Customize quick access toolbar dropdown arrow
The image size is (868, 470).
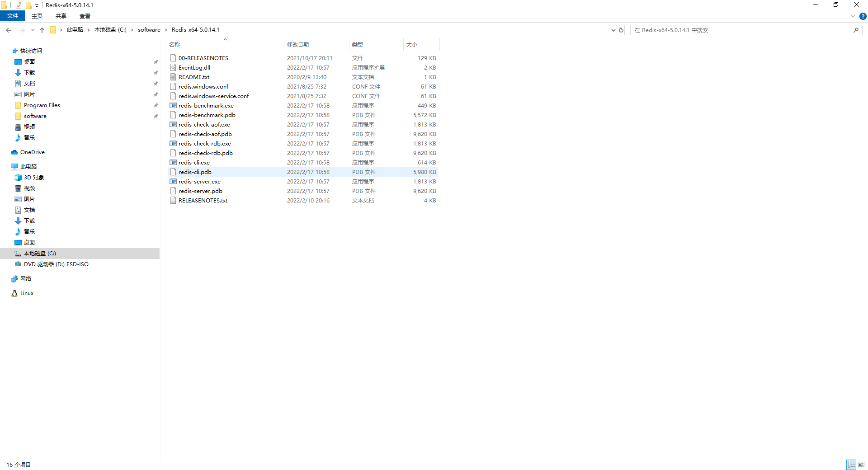tap(37, 5)
